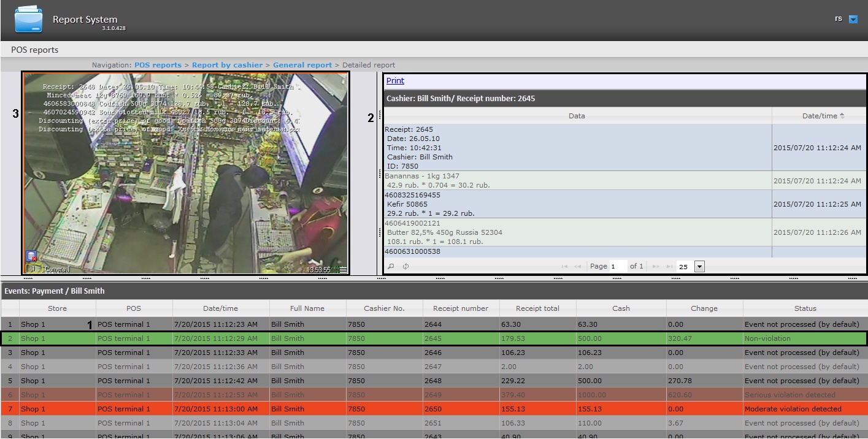Viewport: 868px width, 439px height.
Task: Click the refresh icon in receipt panel
Action: (405, 267)
